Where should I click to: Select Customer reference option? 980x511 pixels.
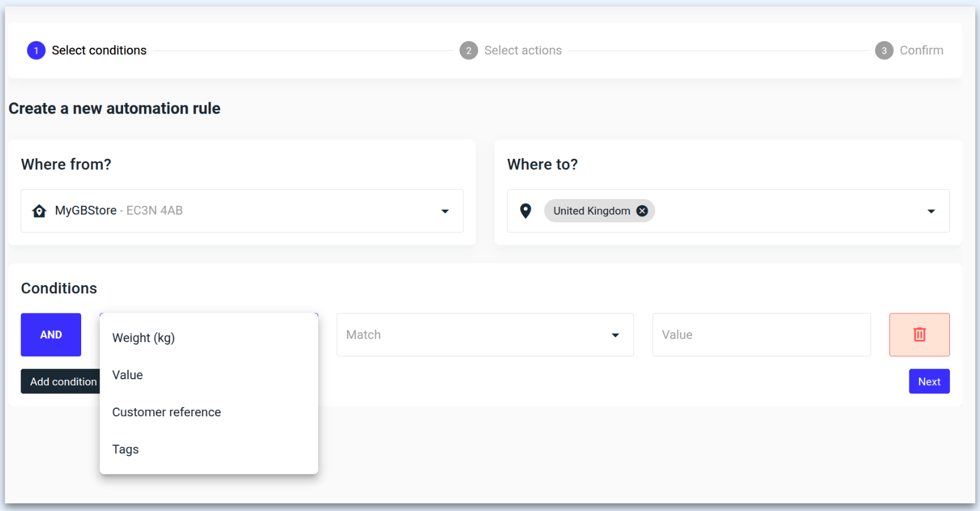166,412
